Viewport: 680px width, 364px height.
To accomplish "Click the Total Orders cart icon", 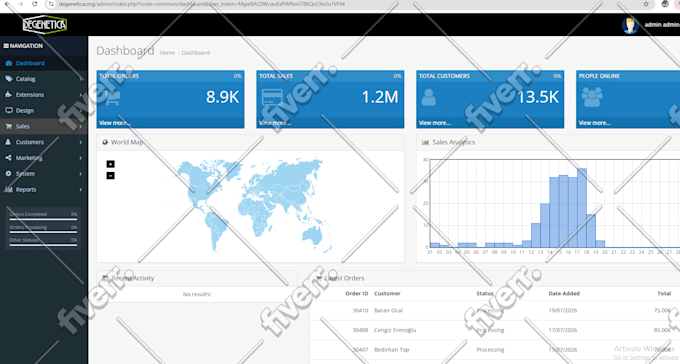I will pyautogui.click(x=112, y=98).
